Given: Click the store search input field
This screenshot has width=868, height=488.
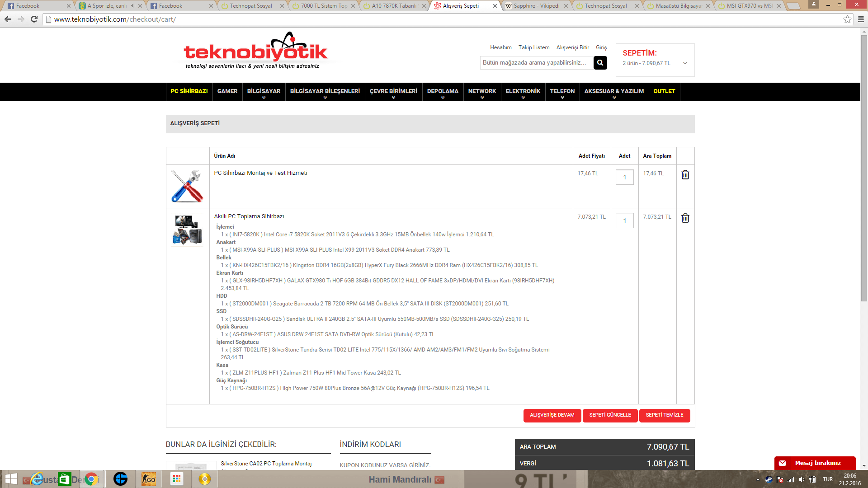Looking at the screenshot, I should [536, 63].
